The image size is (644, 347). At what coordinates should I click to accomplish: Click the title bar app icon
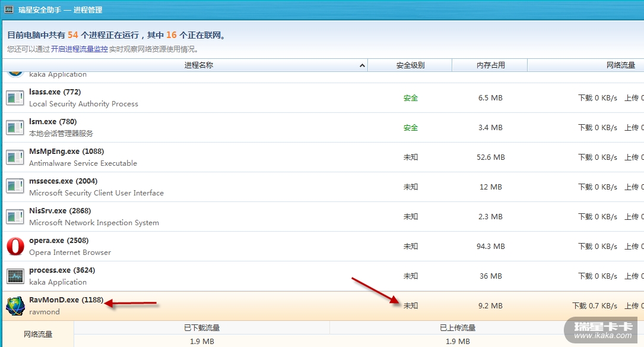pos(9,9)
